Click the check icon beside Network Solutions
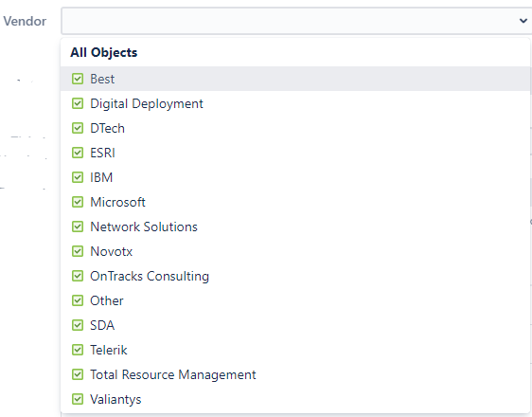The image size is (532, 417). point(78,227)
